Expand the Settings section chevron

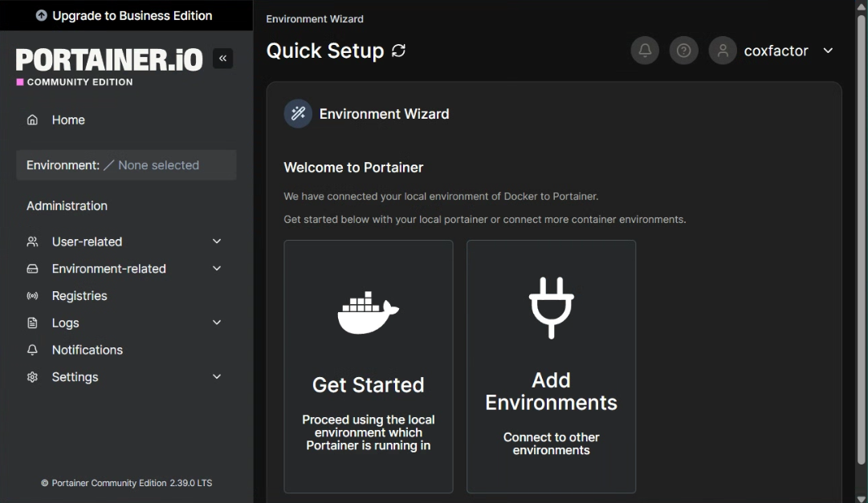coord(217,377)
